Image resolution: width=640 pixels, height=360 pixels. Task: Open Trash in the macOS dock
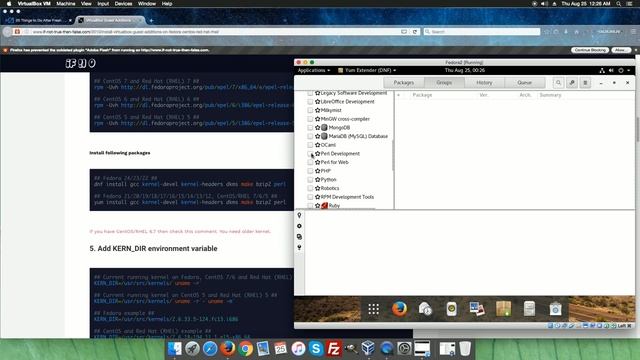pos(465,349)
